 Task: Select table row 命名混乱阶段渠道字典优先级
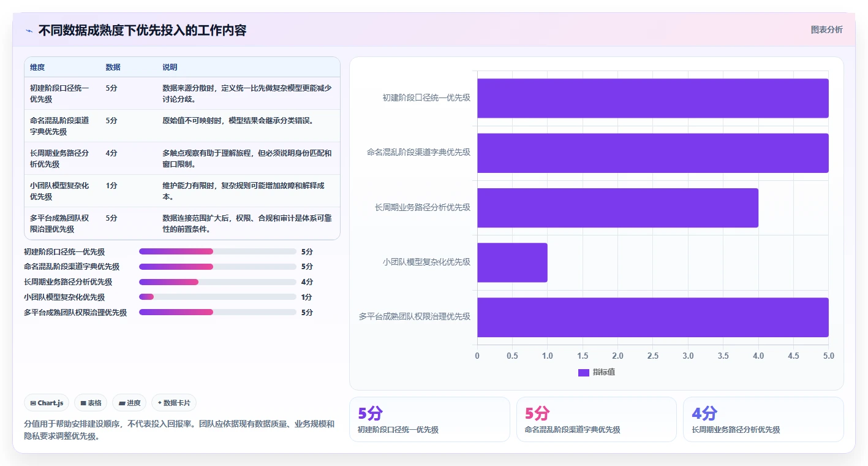point(182,126)
